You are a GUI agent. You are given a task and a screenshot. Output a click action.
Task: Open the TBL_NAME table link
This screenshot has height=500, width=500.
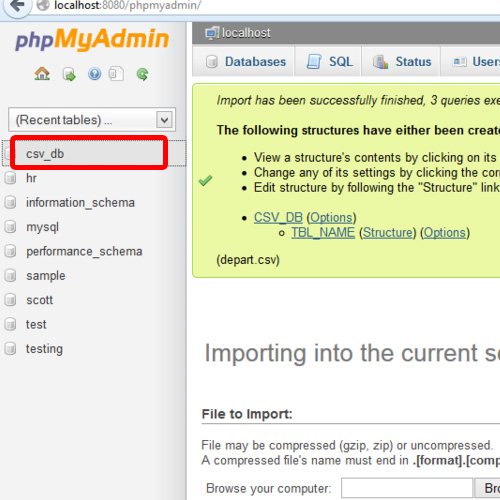coord(323,232)
